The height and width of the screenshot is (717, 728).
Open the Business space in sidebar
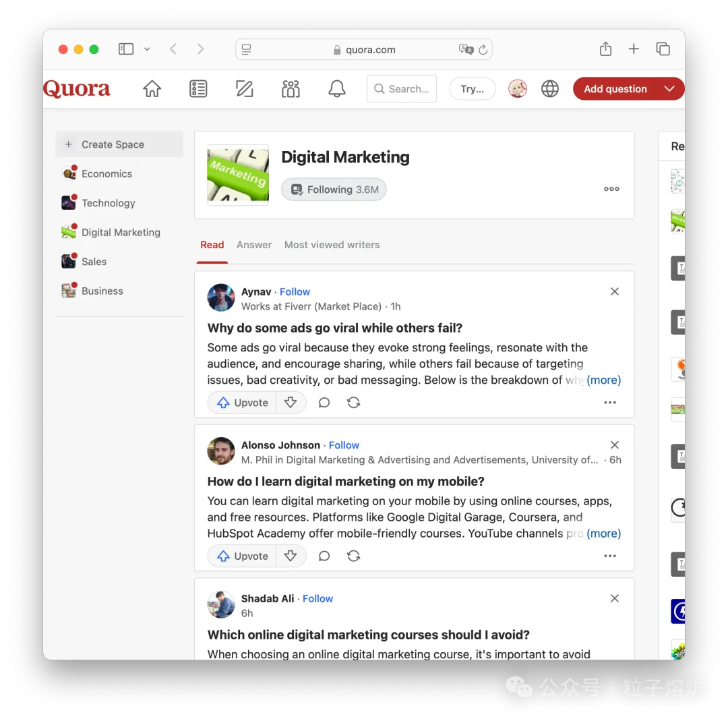point(119,291)
